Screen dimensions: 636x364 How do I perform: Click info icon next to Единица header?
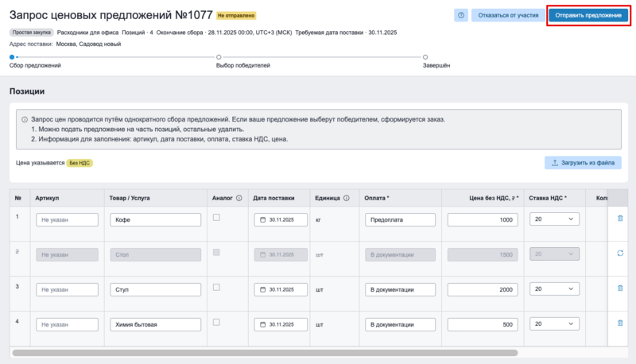tap(346, 198)
